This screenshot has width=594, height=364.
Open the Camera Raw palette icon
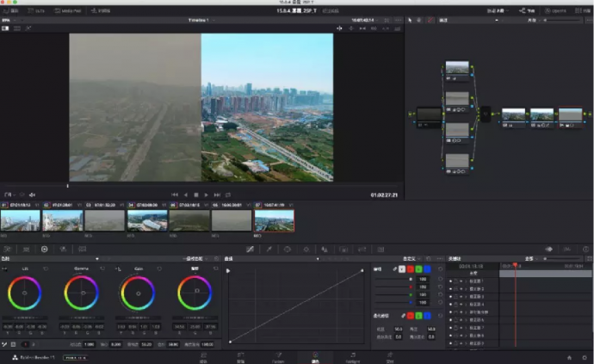[7, 250]
